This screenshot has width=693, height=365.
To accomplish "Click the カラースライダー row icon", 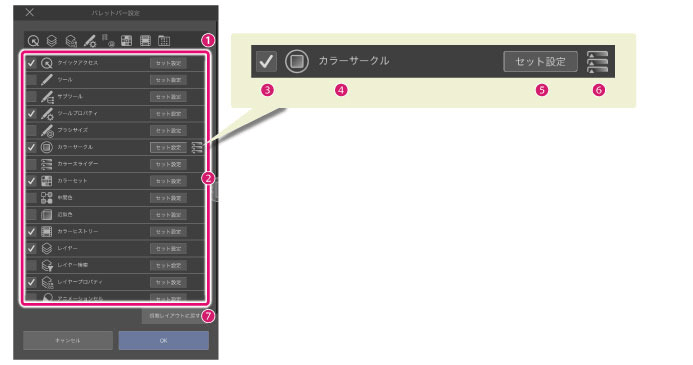I will click(x=46, y=164).
